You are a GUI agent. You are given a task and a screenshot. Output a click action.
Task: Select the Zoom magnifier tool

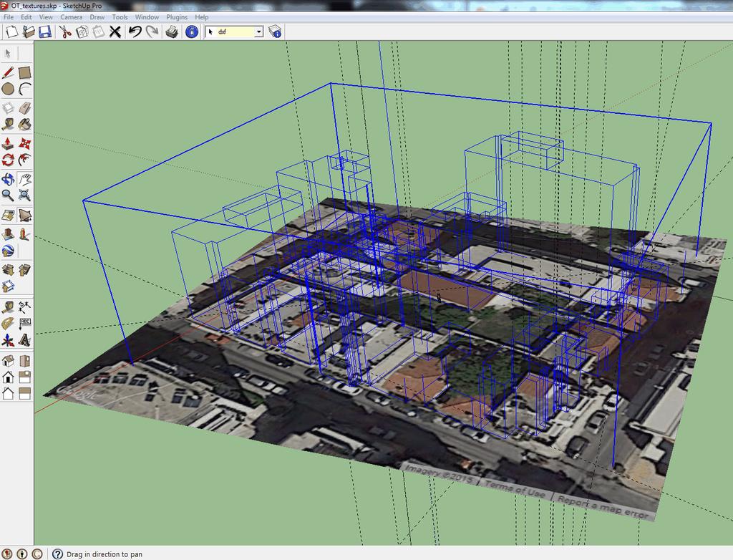[8, 195]
